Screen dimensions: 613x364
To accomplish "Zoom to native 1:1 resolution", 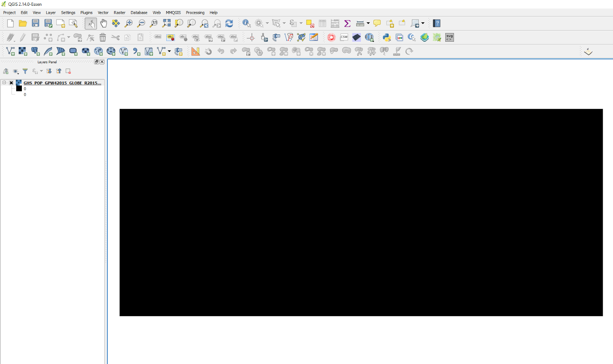I will tap(154, 23).
